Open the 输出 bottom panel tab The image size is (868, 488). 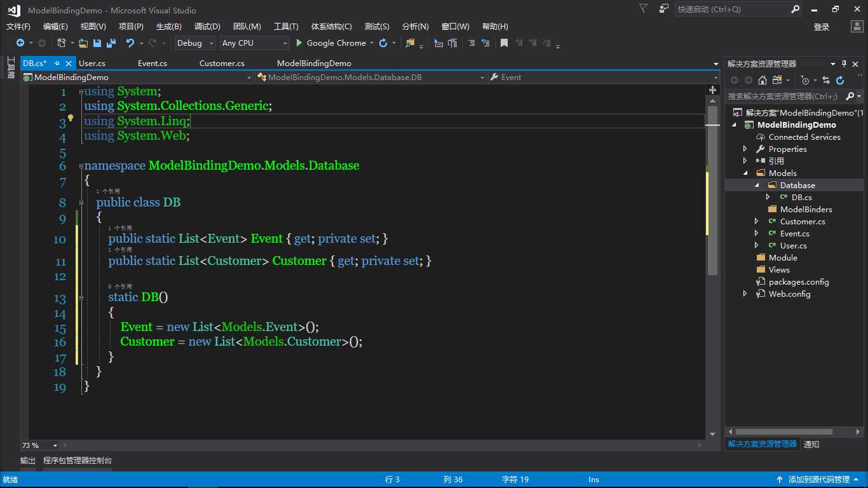tap(28, 461)
